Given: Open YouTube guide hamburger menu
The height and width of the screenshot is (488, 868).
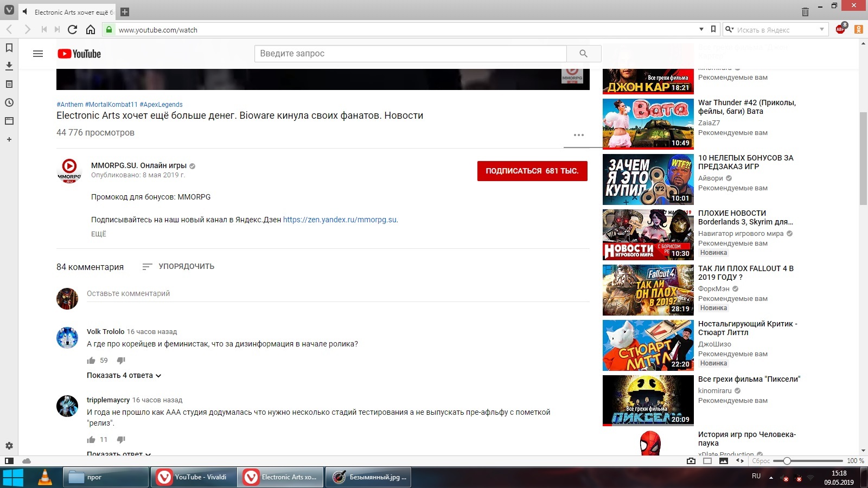Looking at the screenshot, I should tap(38, 54).
